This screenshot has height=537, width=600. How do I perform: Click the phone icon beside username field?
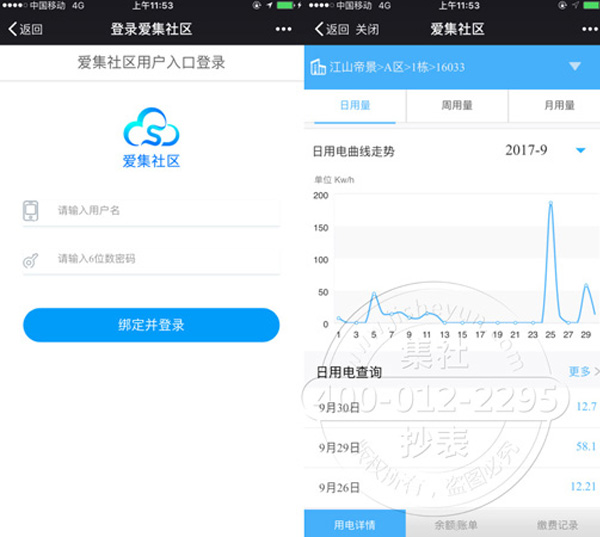tap(32, 210)
